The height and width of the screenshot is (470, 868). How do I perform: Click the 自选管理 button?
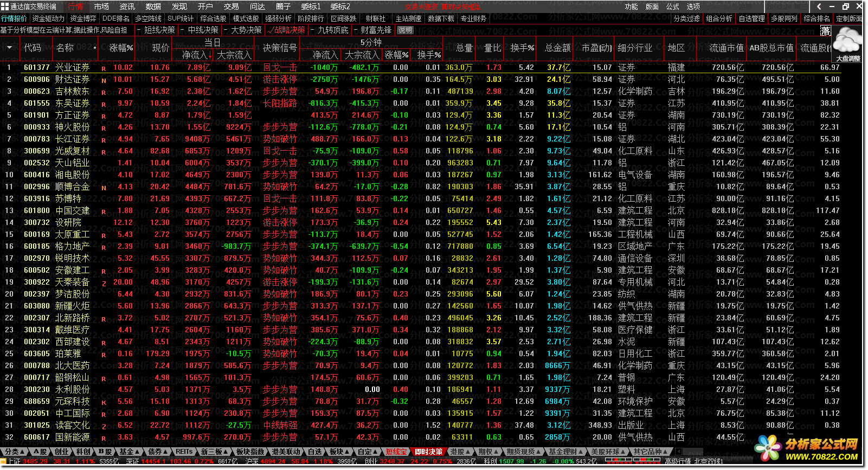(752, 18)
